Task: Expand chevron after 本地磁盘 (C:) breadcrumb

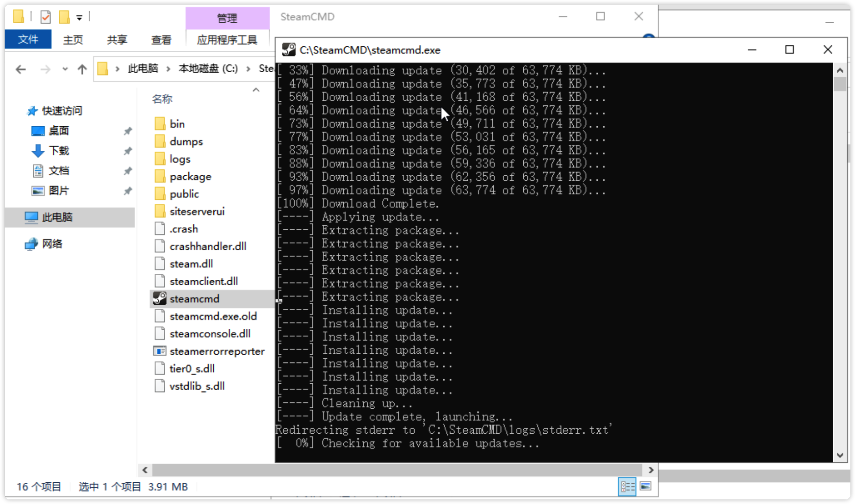Action: 248,69
